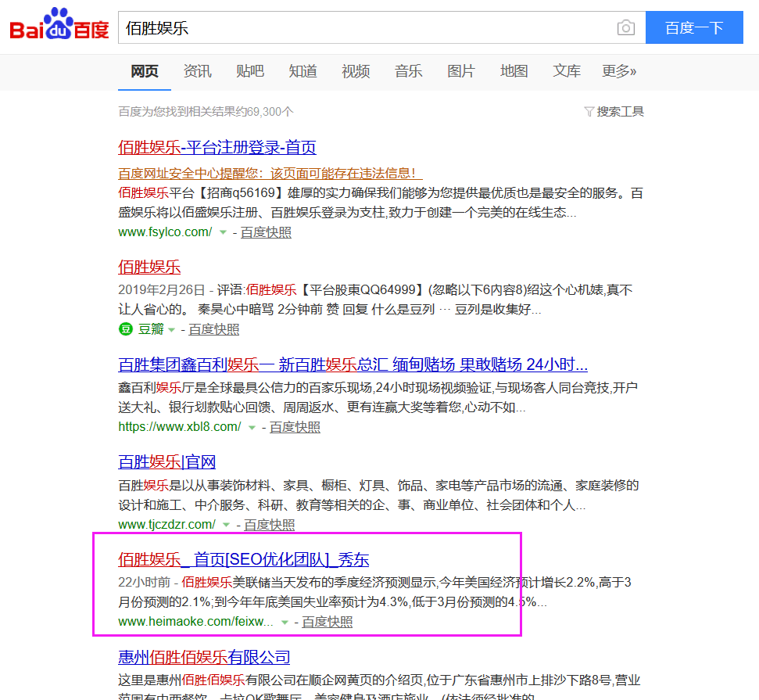Click the 豆瓣 source label
Image resolution: width=759 pixels, height=700 pixels.
(151, 329)
